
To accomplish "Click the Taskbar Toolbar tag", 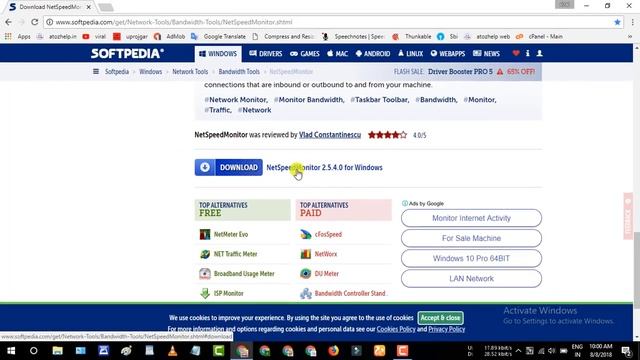I will tap(379, 100).
